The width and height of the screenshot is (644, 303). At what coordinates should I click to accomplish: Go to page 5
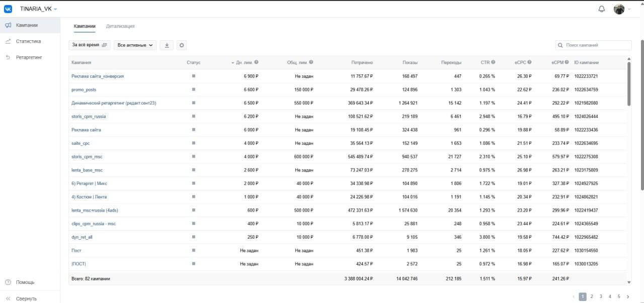coord(619,296)
